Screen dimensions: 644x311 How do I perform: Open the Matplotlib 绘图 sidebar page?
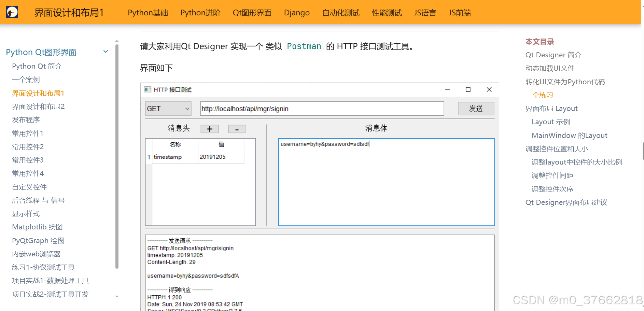pos(37,227)
